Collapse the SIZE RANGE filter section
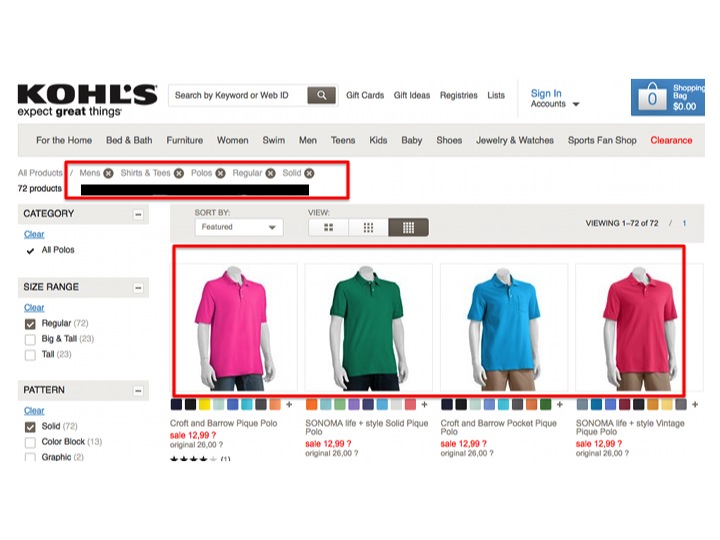Image resolution: width=720 pixels, height=540 pixels. pyautogui.click(x=138, y=288)
